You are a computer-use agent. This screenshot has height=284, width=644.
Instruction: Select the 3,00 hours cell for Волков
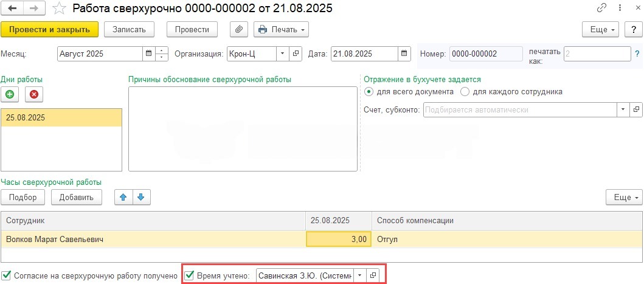click(x=338, y=240)
